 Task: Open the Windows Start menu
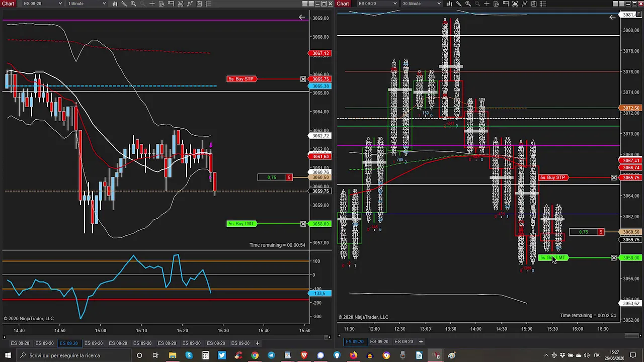8,355
